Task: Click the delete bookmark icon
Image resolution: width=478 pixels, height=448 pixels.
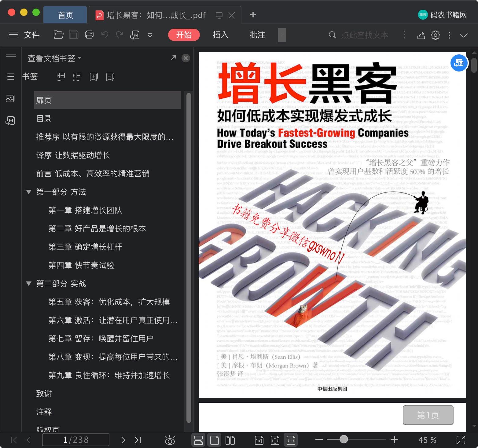Action: (110, 76)
